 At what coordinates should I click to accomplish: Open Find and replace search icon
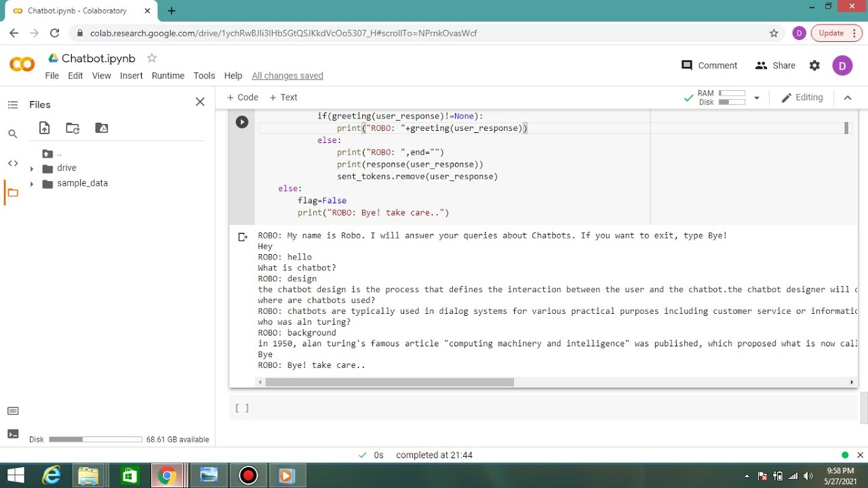(x=12, y=134)
